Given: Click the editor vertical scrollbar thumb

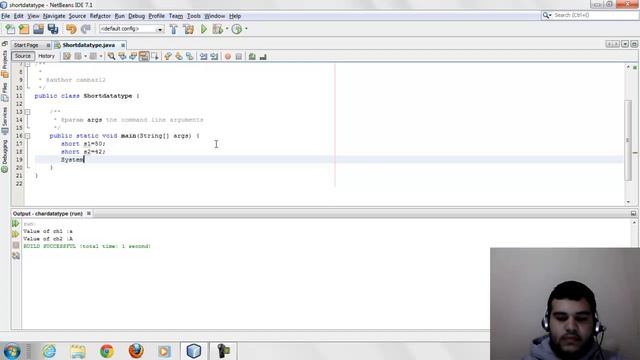Looking at the screenshot, I should 628,140.
